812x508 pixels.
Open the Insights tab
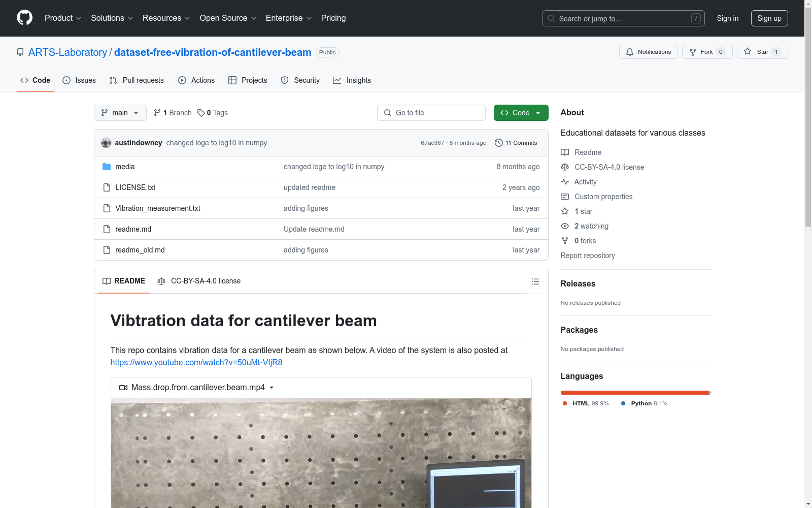pyautogui.click(x=352, y=80)
